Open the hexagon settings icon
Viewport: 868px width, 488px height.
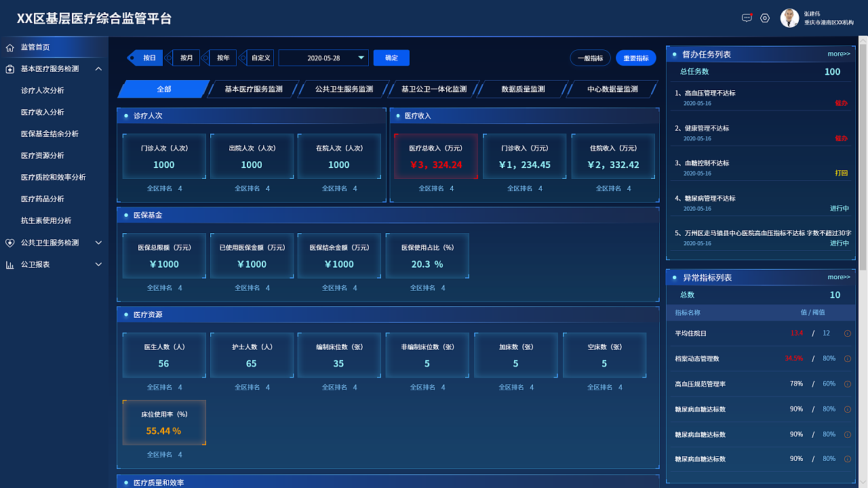(765, 18)
